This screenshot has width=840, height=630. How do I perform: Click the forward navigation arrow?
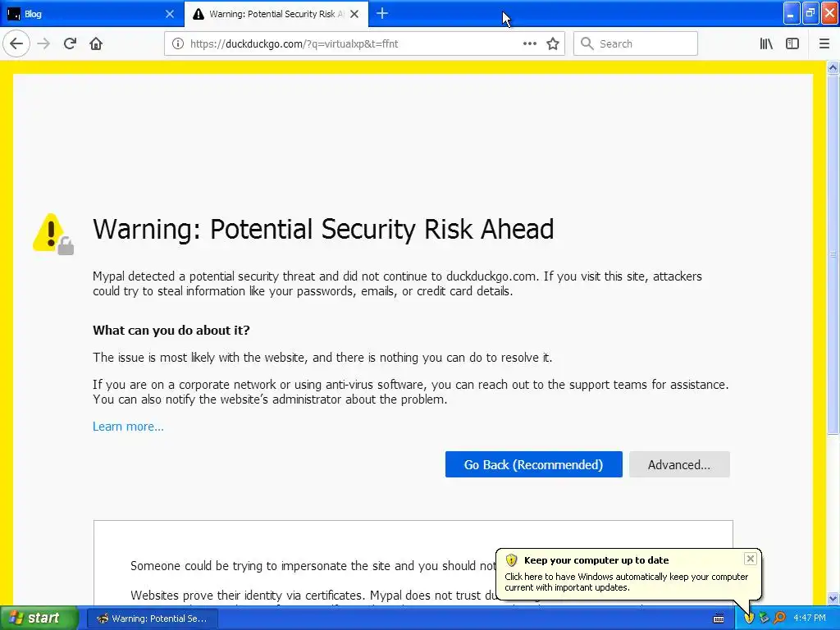coord(44,43)
